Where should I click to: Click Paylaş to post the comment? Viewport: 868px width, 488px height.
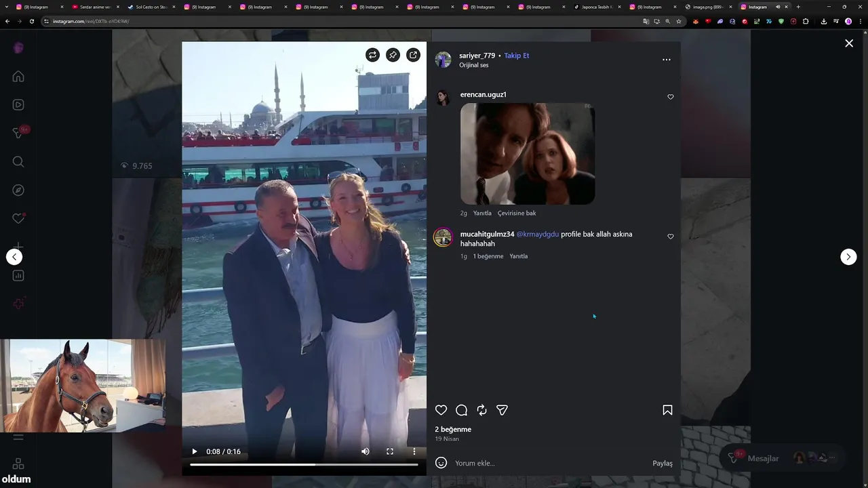663,463
